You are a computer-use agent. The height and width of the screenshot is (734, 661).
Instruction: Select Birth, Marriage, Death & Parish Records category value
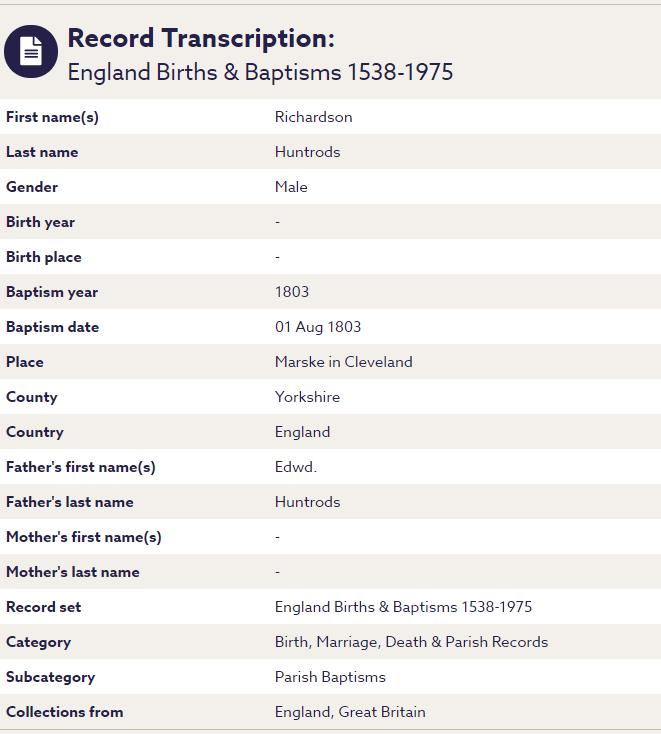[411, 642]
